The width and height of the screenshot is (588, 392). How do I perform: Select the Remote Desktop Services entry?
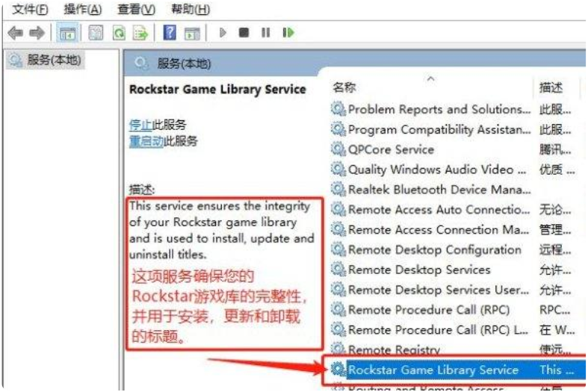(419, 270)
